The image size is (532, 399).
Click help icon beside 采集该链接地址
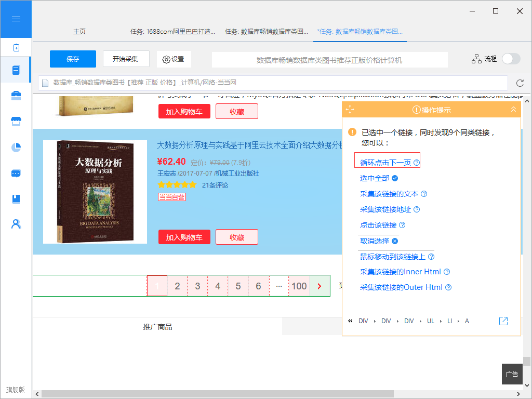coord(417,209)
